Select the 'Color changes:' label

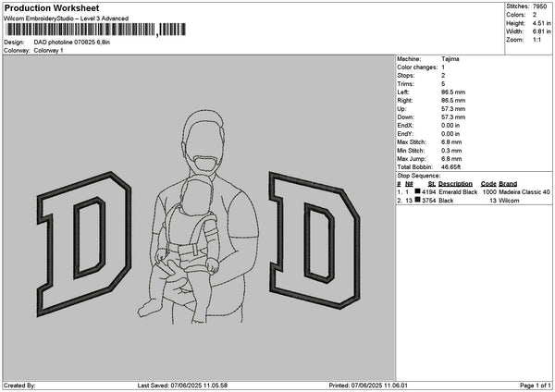tap(417, 67)
